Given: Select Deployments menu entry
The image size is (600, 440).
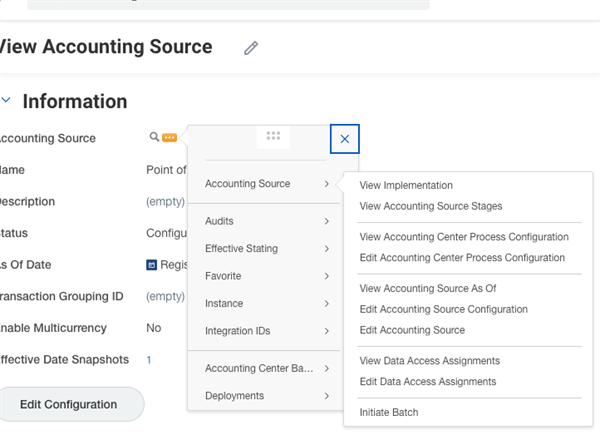Looking at the screenshot, I should click(235, 396).
